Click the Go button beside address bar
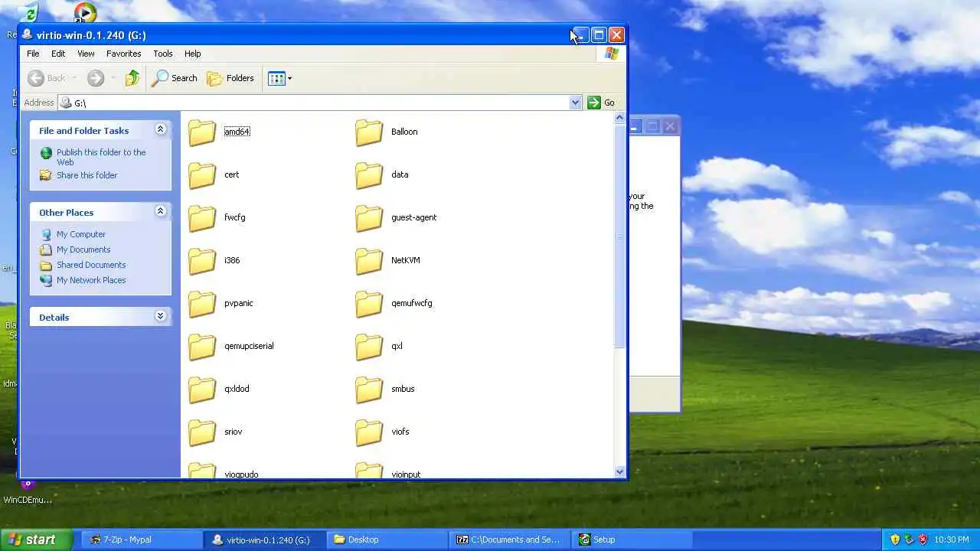The width and height of the screenshot is (980, 551). click(602, 103)
